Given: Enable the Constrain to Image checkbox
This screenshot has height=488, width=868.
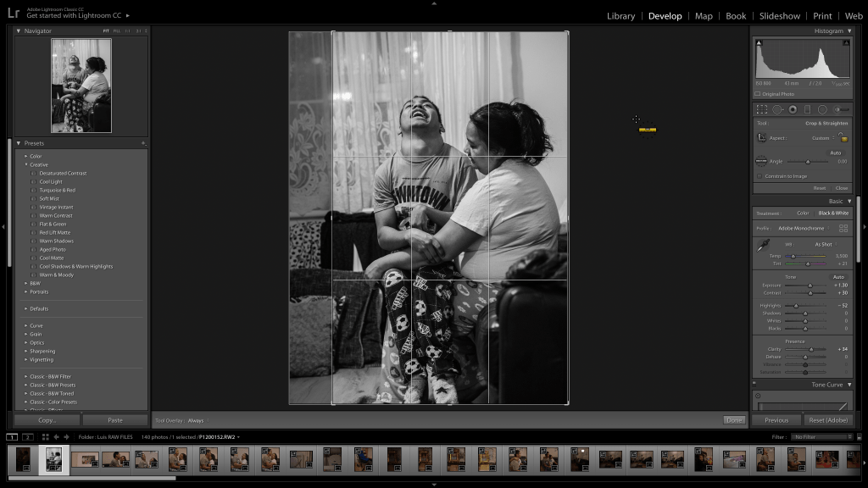Looking at the screenshot, I should click(759, 176).
